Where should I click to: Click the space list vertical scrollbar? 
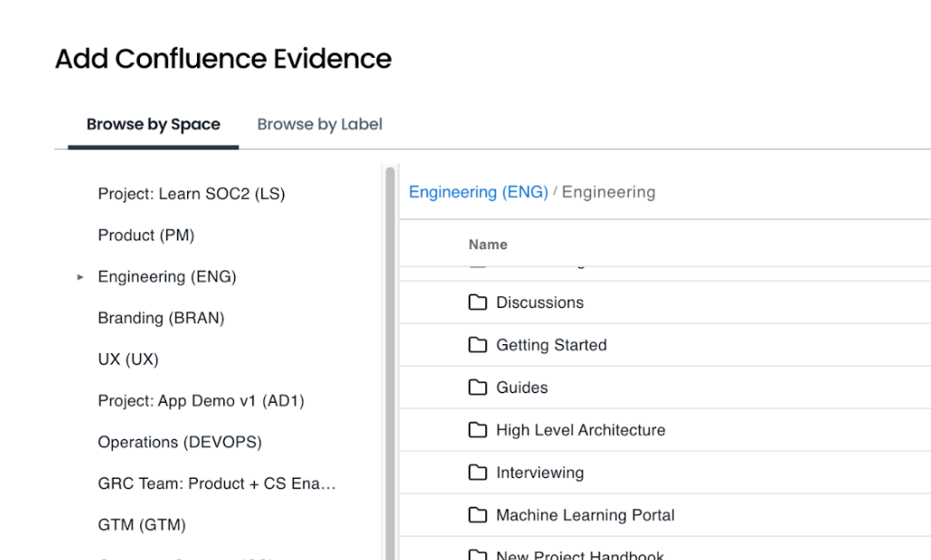point(390,361)
